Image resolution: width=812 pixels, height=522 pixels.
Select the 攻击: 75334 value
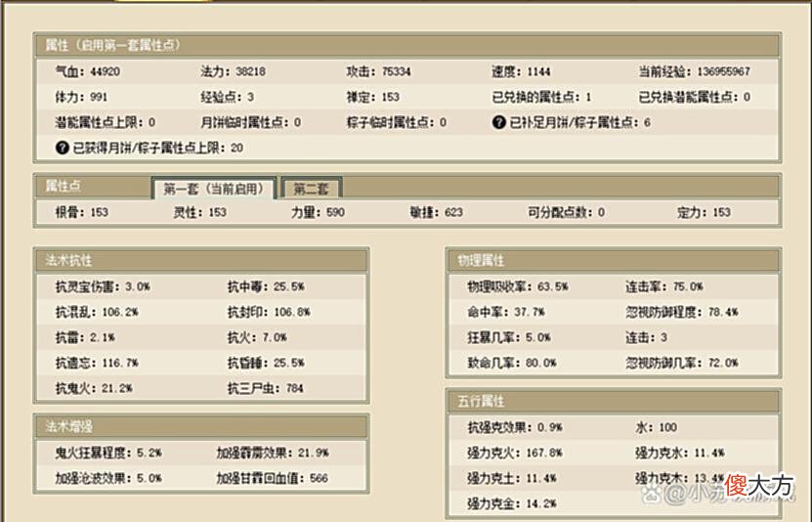click(378, 71)
